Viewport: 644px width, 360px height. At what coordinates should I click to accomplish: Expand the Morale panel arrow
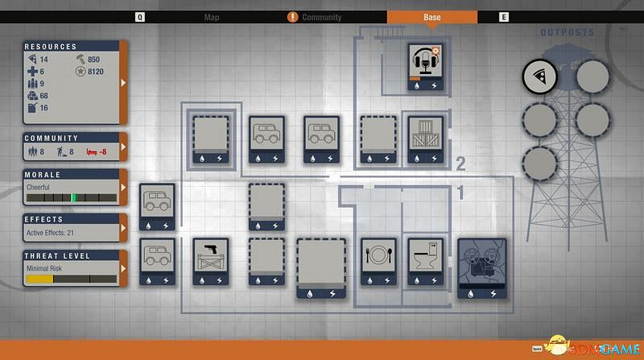pyautogui.click(x=123, y=188)
